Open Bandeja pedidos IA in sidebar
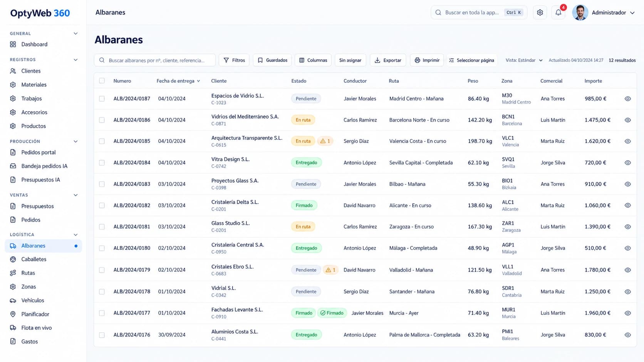 tap(44, 166)
